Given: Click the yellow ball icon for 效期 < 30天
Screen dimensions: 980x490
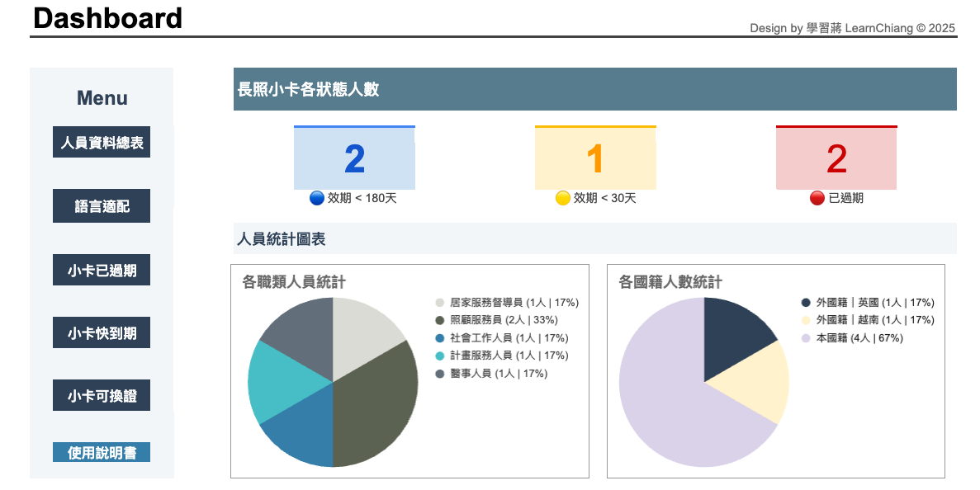Looking at the screenshot, I should 563,198.
